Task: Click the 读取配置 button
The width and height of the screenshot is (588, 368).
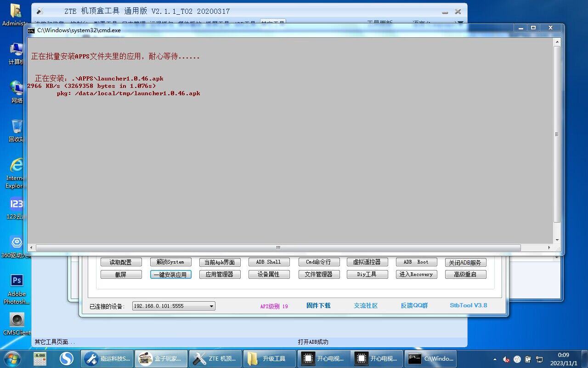Action: [x=121, y=262]
